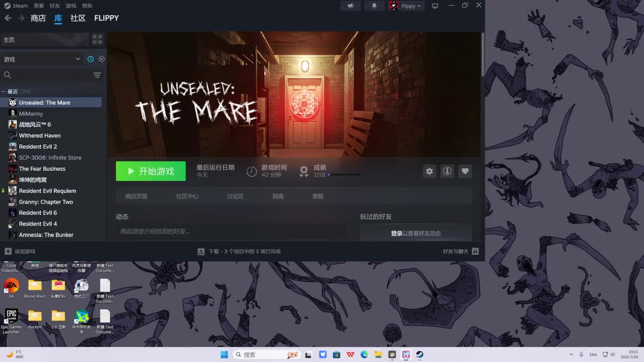Select the duckov desktop folder
Viewport: 644px width, 362px height.
(x=35, y=319)
